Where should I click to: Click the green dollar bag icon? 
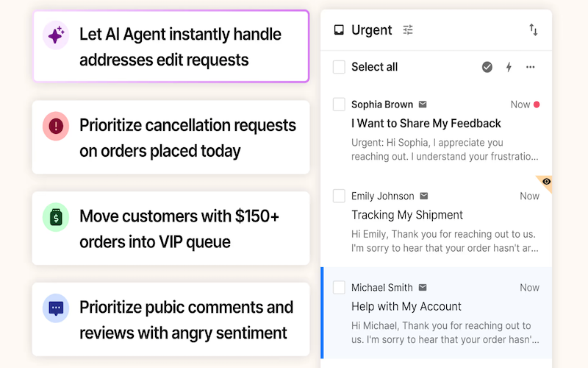[56, 217]
